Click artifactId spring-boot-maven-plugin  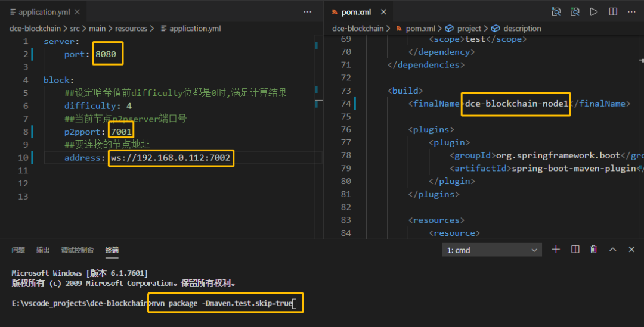[574, 168]
